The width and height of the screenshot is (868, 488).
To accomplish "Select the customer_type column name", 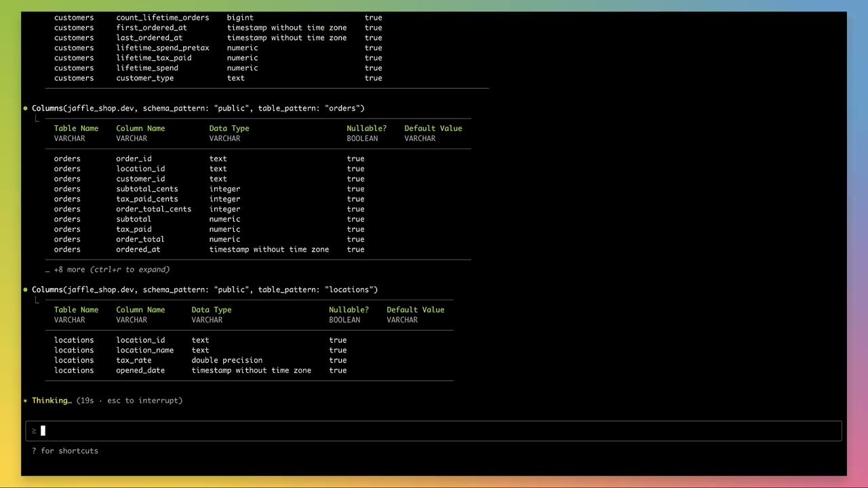I will coord(144,78).
